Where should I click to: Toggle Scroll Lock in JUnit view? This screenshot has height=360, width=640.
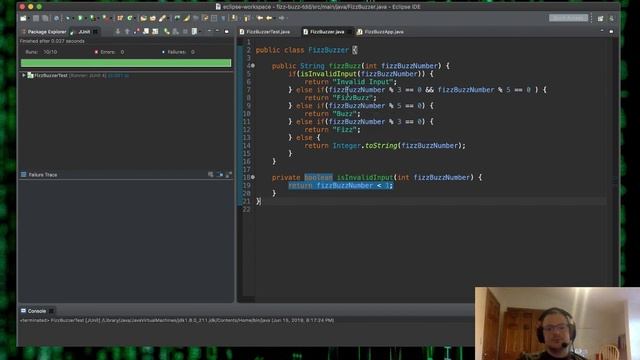146,31
